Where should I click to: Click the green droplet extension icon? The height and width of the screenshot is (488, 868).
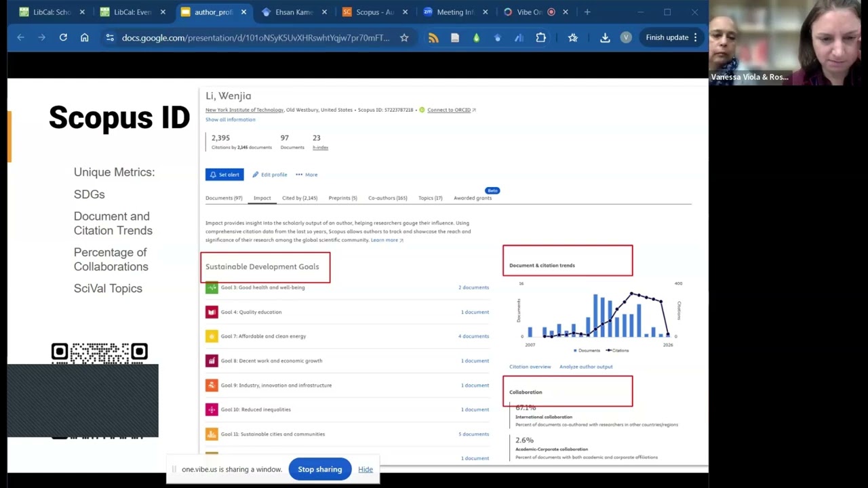click(x=476, y=38)
